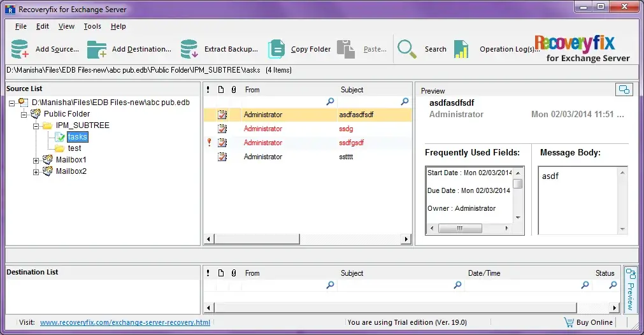Click the Status column header in destination list
Viewport: 644px width, 335px height.
click(605, 273)
